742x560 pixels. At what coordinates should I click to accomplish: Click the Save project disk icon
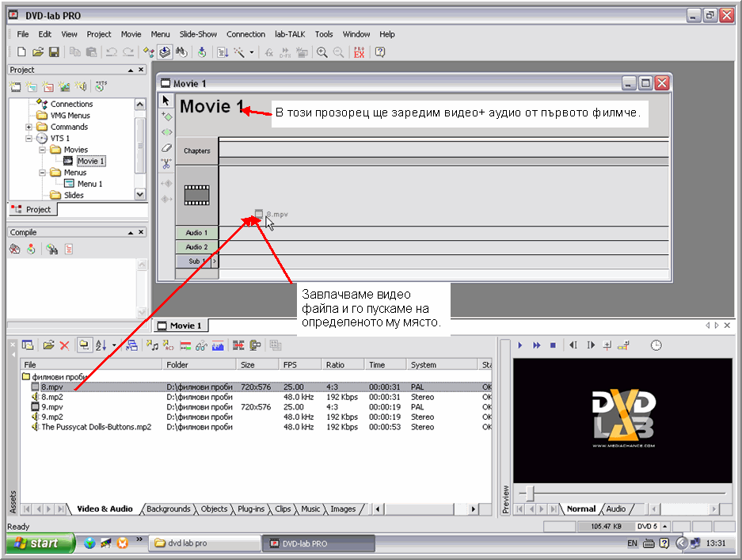click(x=54, y=52)
